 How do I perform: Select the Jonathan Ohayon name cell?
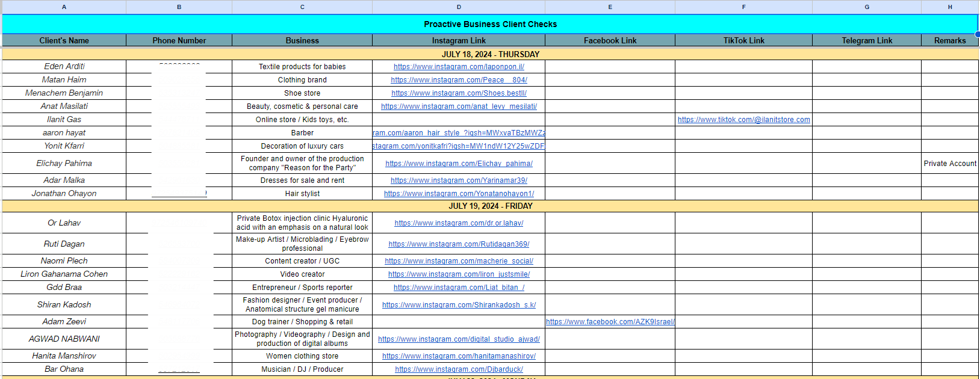pyautogui.click(x=64, y=193)
